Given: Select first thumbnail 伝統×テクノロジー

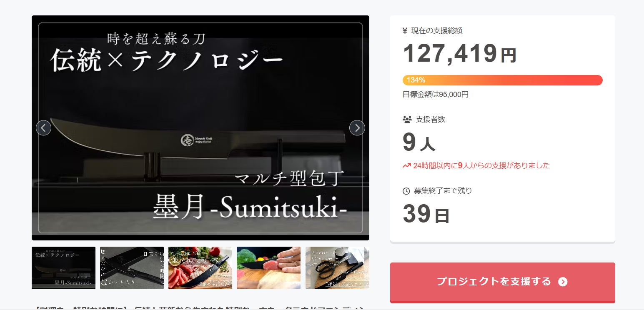Looking at the screenshot, I should tap(63, 268).
